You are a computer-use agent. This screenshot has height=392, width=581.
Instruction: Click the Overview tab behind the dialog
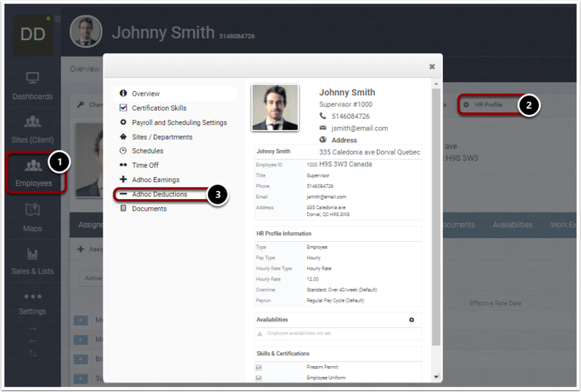85,69
